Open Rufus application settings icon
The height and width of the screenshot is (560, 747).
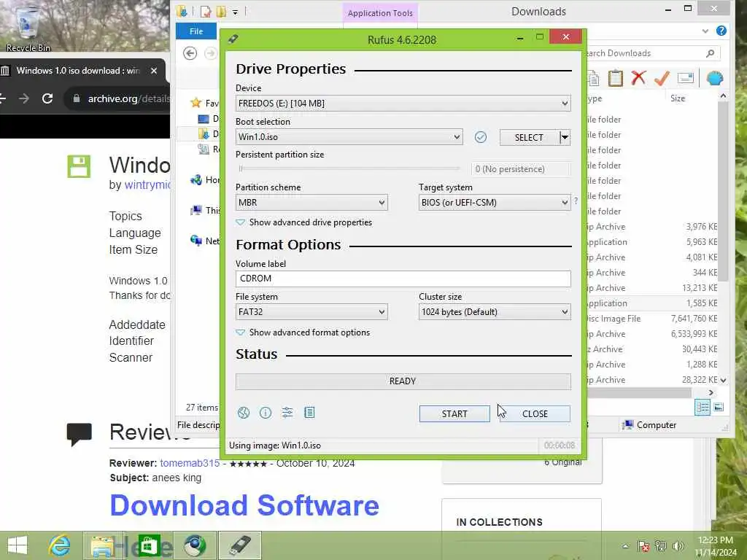pyautogui.click(x=287, y=413)
